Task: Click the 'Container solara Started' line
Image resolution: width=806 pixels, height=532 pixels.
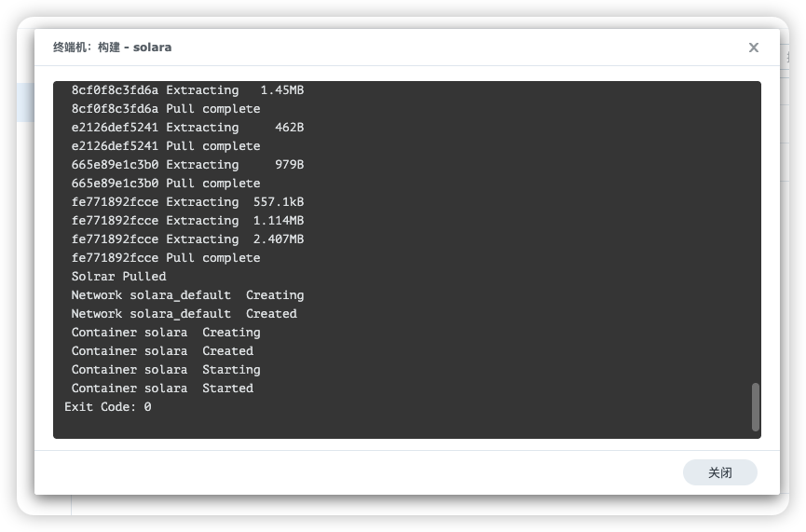Action: [x=162, y=389]
